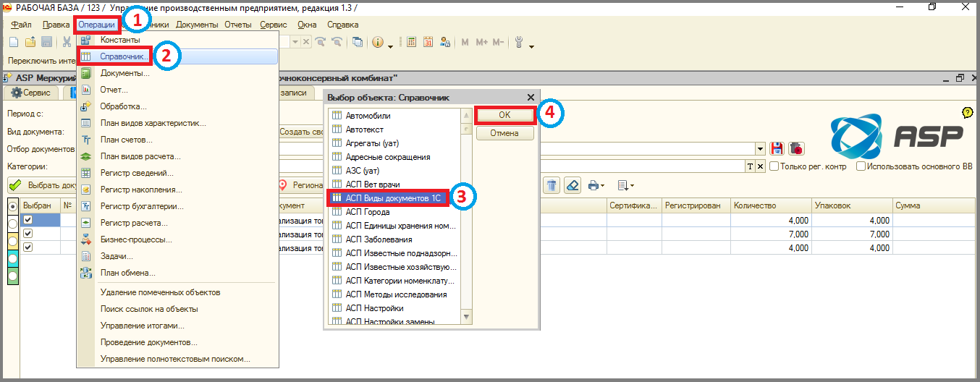
Task: Confirm selection with ОК button
Action: click(x=505, y=114)
